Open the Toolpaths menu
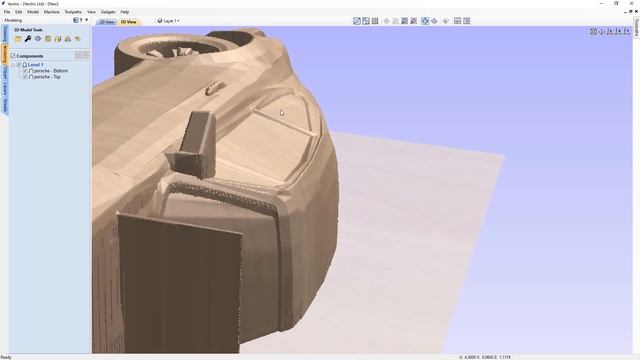 pos(73,12)
